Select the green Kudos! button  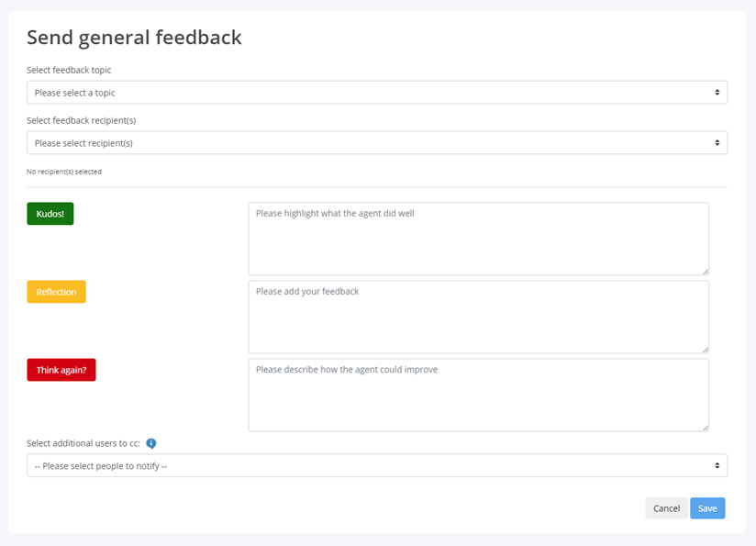click(50, 214)
